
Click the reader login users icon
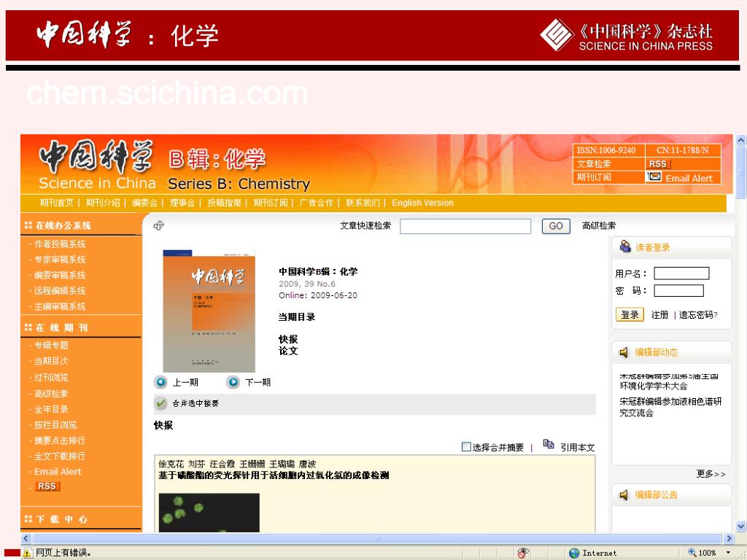625,246
